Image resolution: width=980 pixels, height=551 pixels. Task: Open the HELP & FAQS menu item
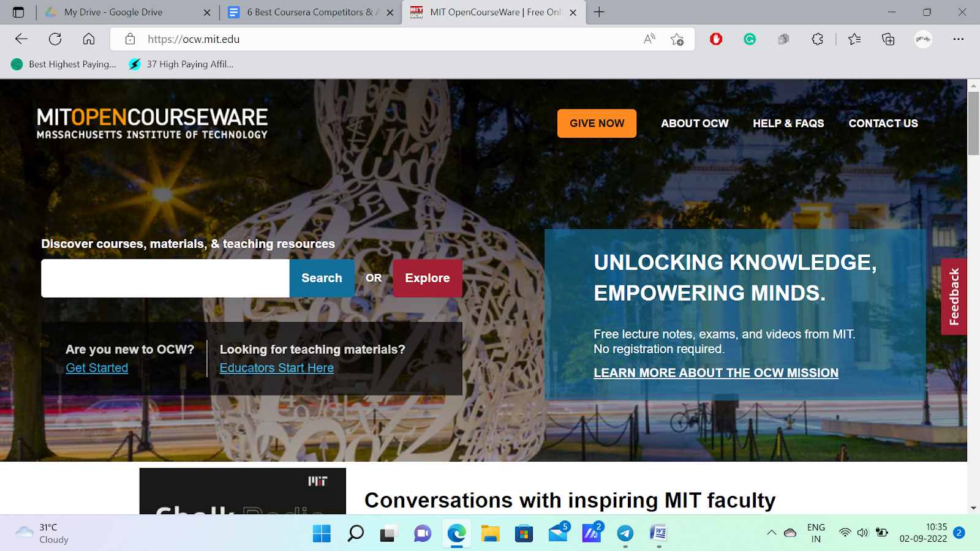pos(788,123)
